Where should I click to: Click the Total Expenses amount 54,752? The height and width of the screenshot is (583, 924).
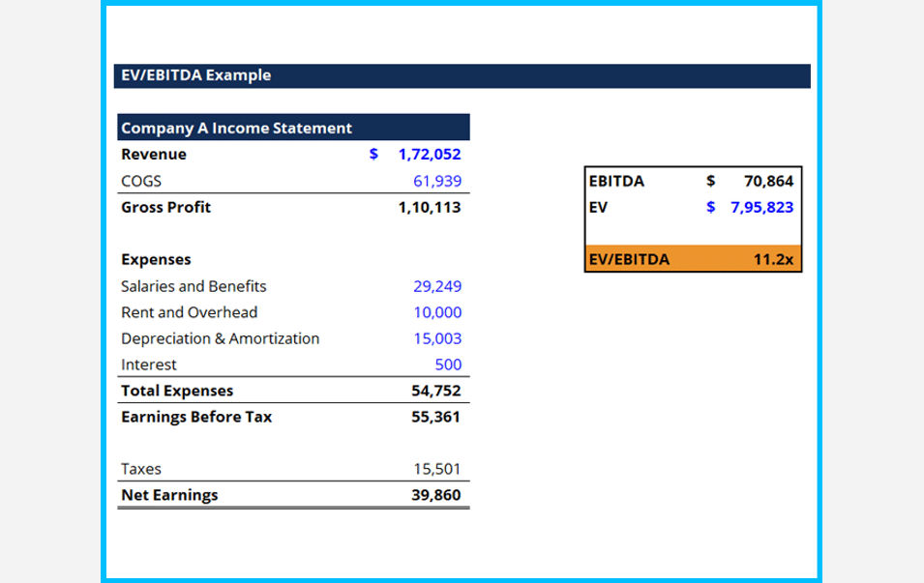coord(439,391)
